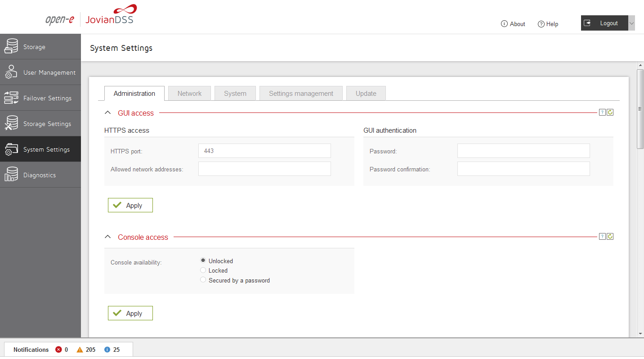The height and width of the screenshot is (359, 644).
Task: Click the Help question mark icon
Action: (541, 24)
